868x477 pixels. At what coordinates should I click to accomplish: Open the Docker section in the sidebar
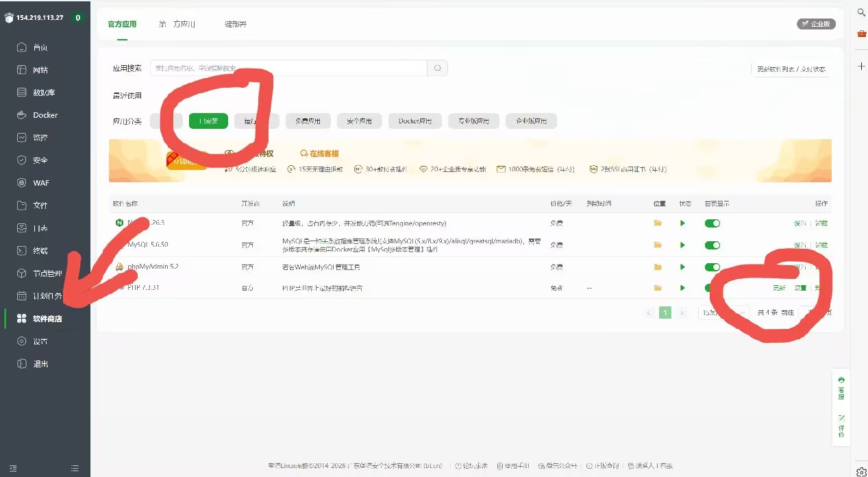45,114
